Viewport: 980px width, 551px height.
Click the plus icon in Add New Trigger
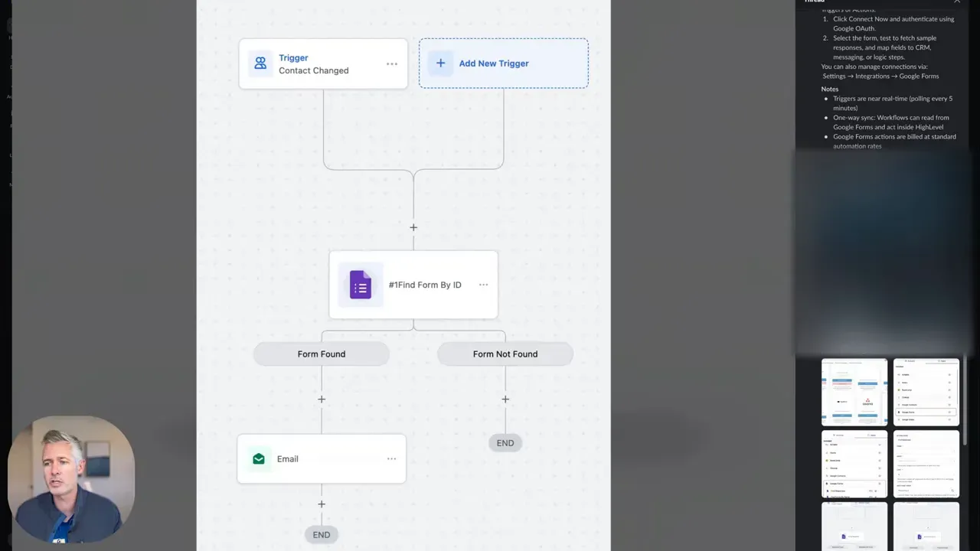click(x=440, y=64)
